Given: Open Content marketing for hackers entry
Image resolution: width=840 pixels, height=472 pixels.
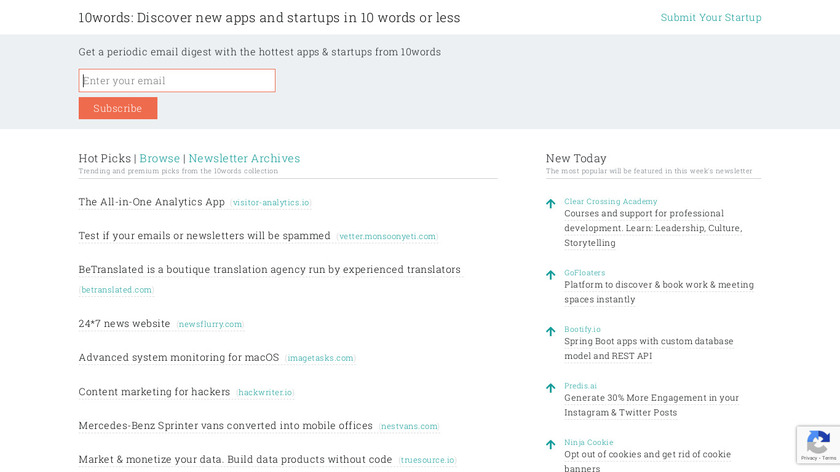Looking at the screenshot, I should point(154,392).
